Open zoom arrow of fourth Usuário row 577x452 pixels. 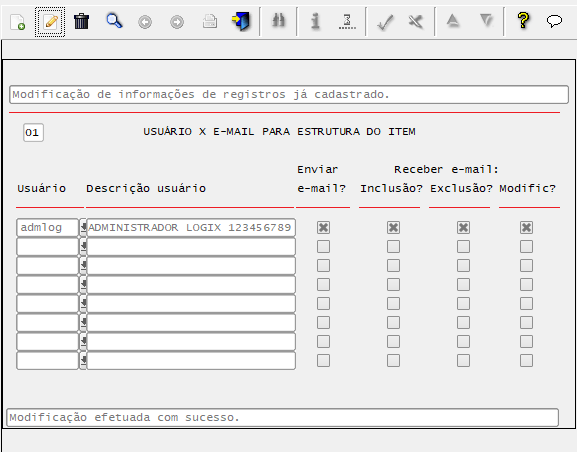[x=83, y=285]
